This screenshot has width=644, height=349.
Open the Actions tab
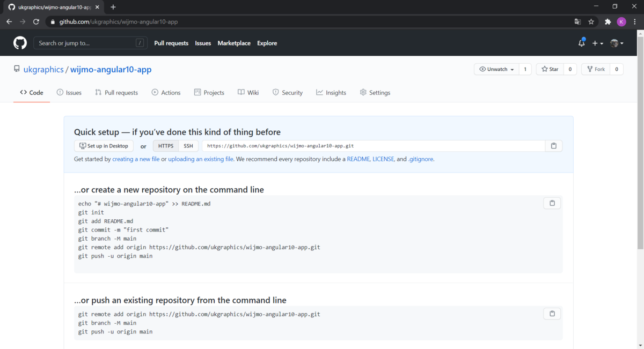[166, 93]
